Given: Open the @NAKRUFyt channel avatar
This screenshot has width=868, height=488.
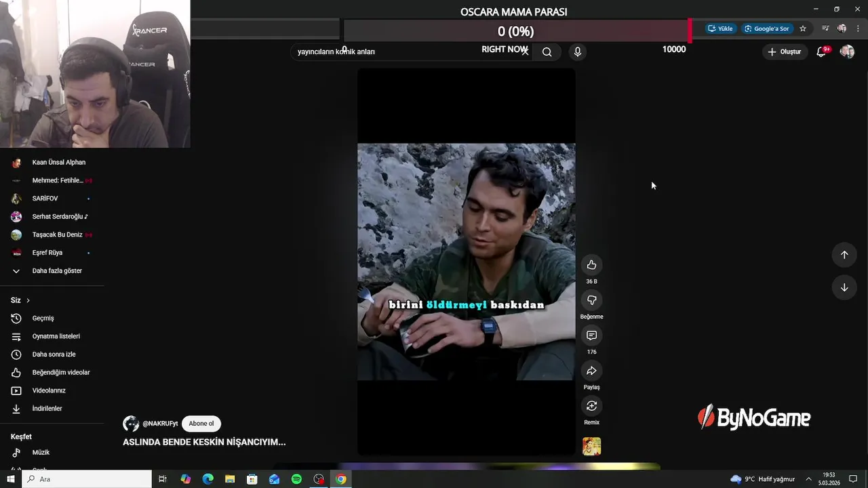Looking at the screenshot, I should click(x=131, y=424).
